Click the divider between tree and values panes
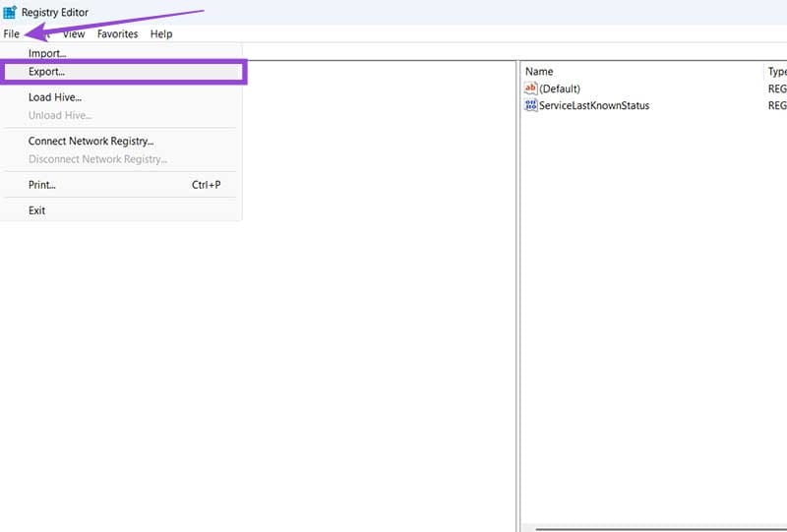The width and height of the screenshot is (787, 532). (517, 295)
